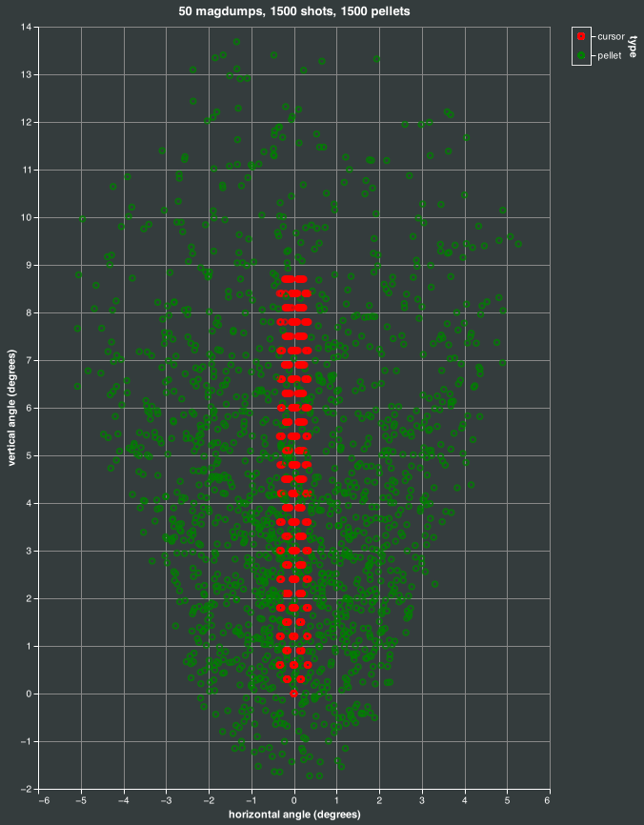Viewport: 644px width, 825px height.
Task: Click the y-axis tick label −2
Action: click(28, 789)
